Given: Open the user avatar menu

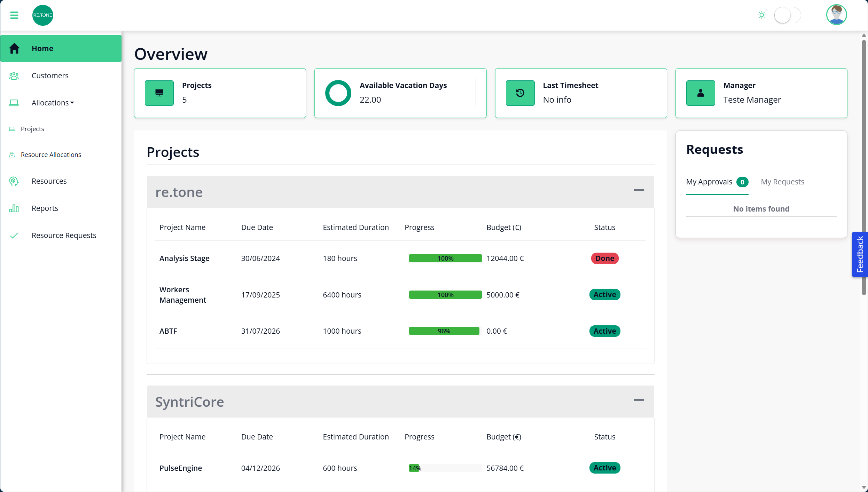Looking at the screenshot, I should [836, 15].
